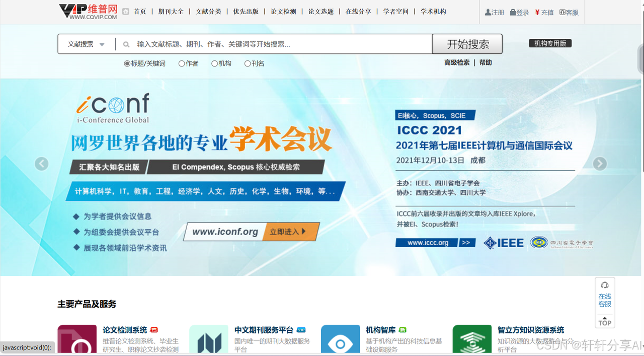The height and width of the screenshot is (356, 644).
Task: Open 论文选题 menu item
Action: [321, 12]
